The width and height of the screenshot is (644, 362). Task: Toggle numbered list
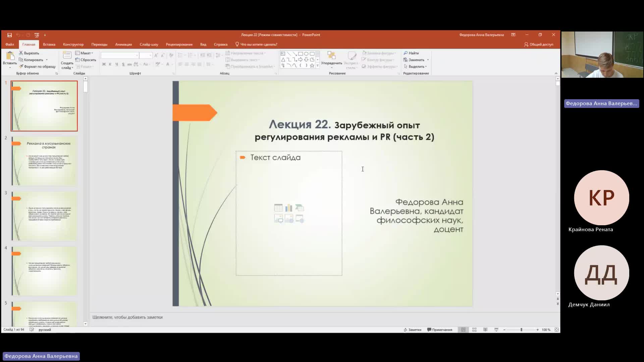point(191,55)
